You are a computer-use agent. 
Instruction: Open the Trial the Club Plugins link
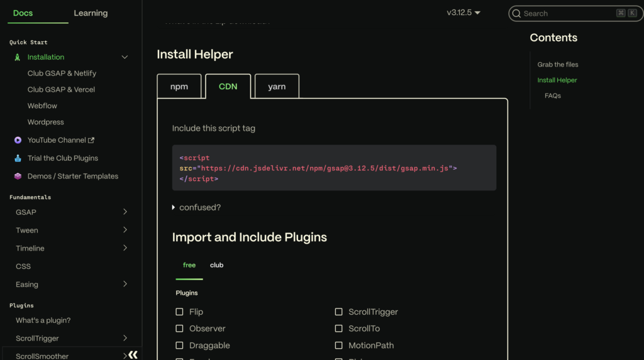(x=63, y=158)
